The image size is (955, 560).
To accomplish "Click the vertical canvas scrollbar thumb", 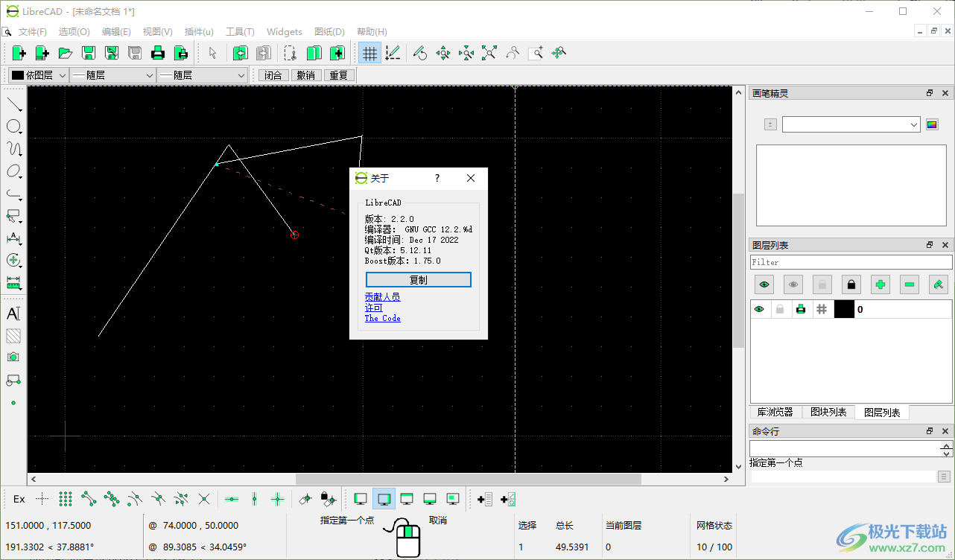I will point(738,270).
